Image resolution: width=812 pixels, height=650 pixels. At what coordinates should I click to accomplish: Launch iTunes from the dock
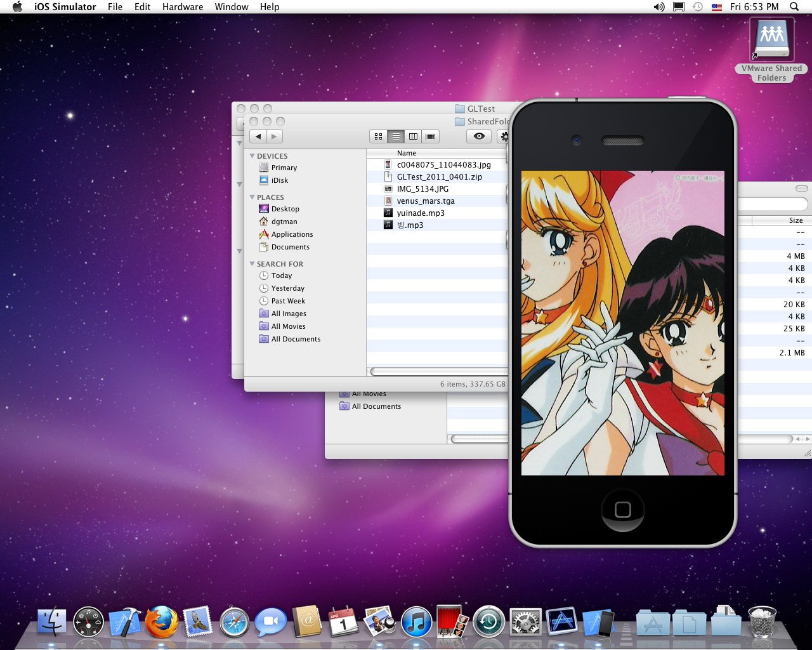[x=417, y=623]
